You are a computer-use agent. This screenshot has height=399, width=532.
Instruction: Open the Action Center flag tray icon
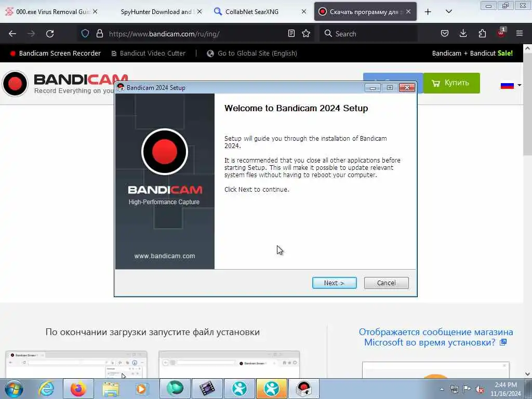click(x=467, y=389)
